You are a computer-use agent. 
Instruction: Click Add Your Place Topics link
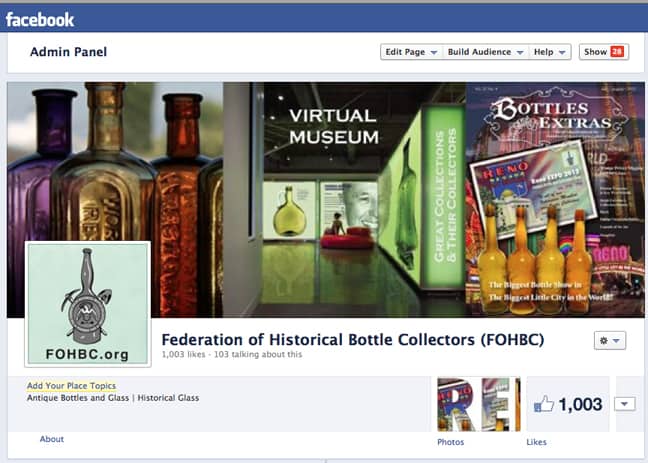click(71, 386)
